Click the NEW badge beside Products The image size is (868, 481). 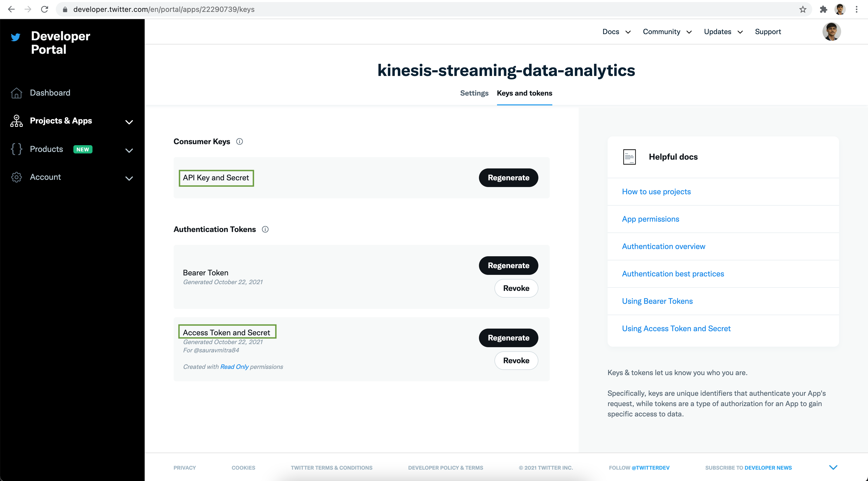pyautogui.click(x=83, y=149)
